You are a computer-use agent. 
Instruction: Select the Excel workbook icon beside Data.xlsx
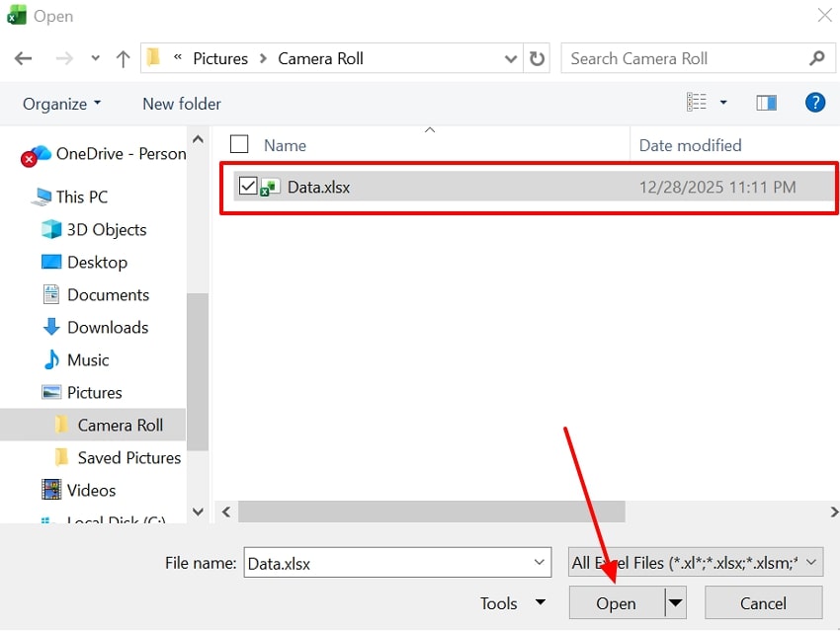[270, 187]
